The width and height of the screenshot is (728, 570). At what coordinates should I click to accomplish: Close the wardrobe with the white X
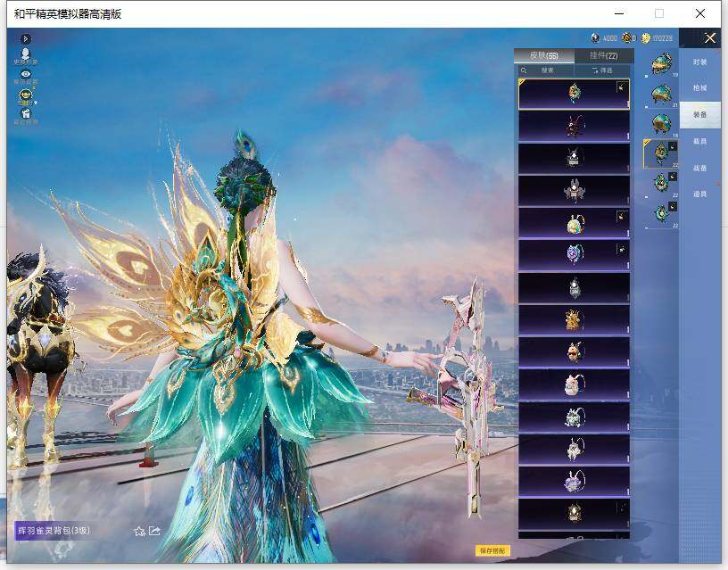pos(710,37)
